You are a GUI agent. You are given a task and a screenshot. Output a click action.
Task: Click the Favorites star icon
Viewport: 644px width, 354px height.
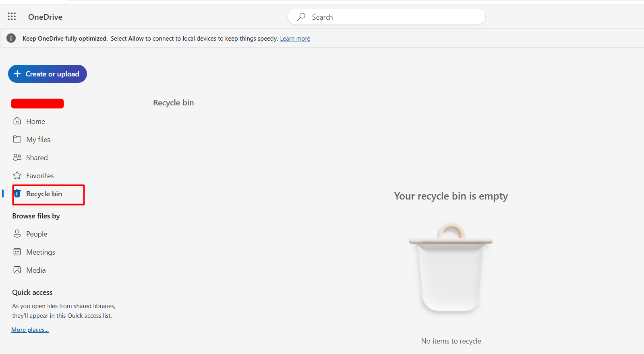pyautogui.click(x=17, y=175)
